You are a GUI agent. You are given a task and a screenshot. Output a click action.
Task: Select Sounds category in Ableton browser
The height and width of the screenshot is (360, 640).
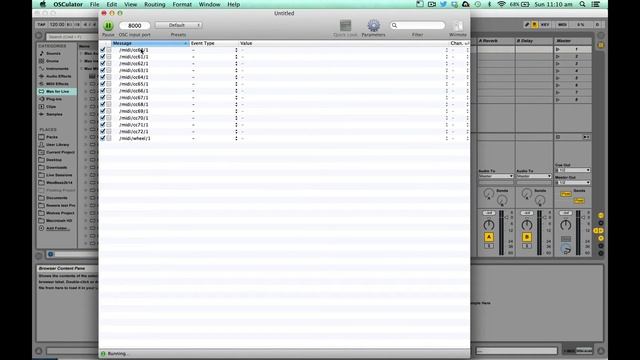tap(53, 53)
